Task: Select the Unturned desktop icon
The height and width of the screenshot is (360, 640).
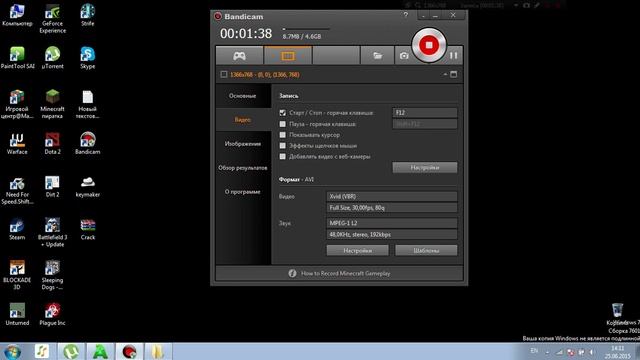Action: coord(17,314)
